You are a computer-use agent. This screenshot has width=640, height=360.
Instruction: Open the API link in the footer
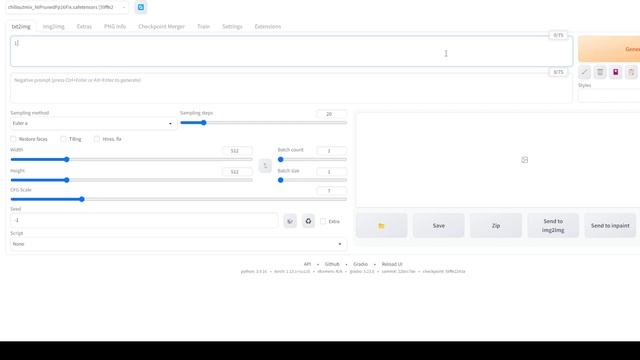307,264
